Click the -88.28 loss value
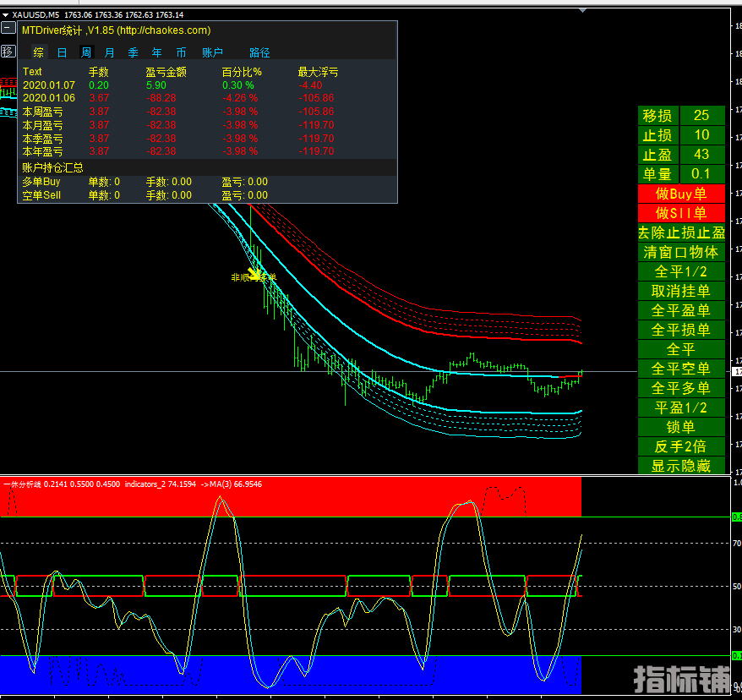 (x=161, y=98)
